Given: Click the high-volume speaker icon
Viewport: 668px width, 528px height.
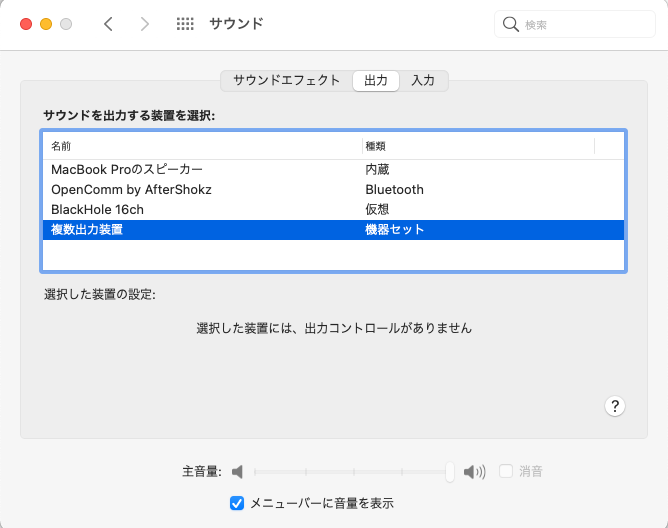Looking at the screenshot, I should coord(474,472).
